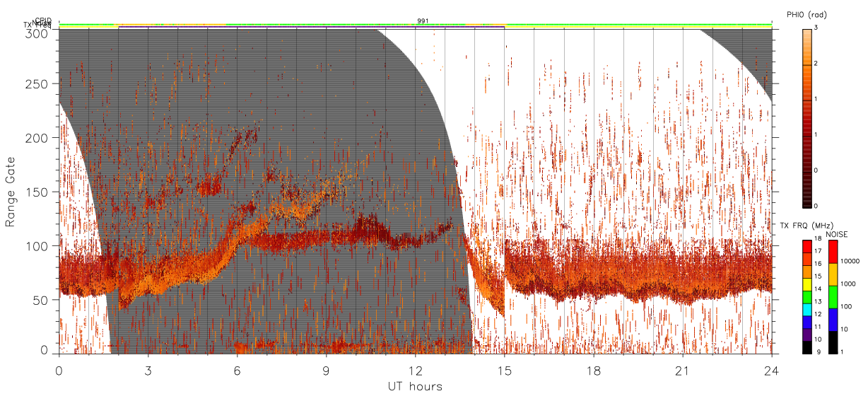Click the '991' label above the plot

[423, 21]
